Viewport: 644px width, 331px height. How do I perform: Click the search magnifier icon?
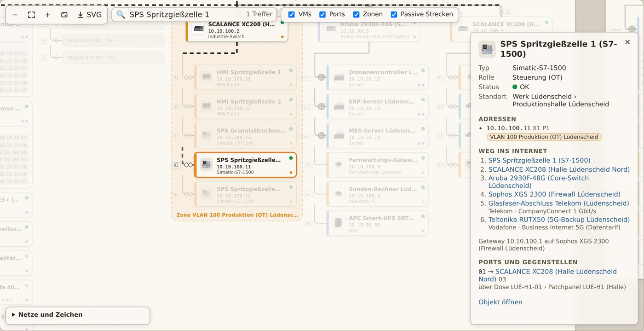tap(121, 15)
